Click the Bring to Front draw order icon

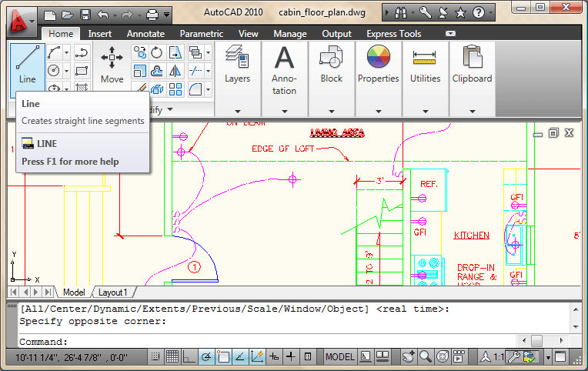coord(195,52)
